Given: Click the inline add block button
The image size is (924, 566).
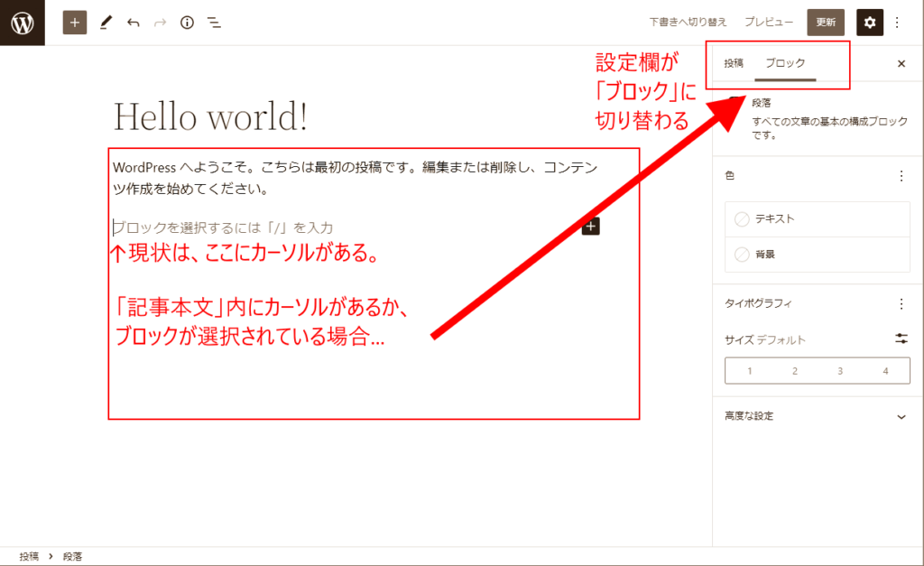Looking at the screenshot, I should tap(591, 227).
